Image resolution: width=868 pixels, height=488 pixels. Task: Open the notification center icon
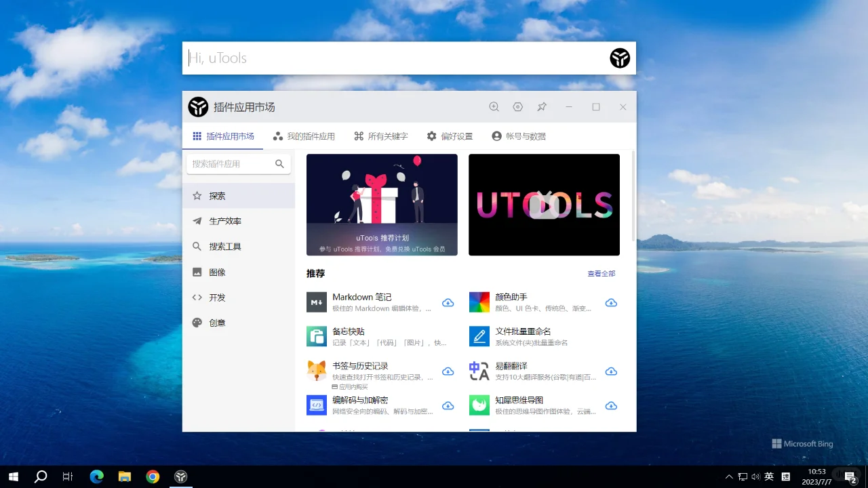point(850,477)
